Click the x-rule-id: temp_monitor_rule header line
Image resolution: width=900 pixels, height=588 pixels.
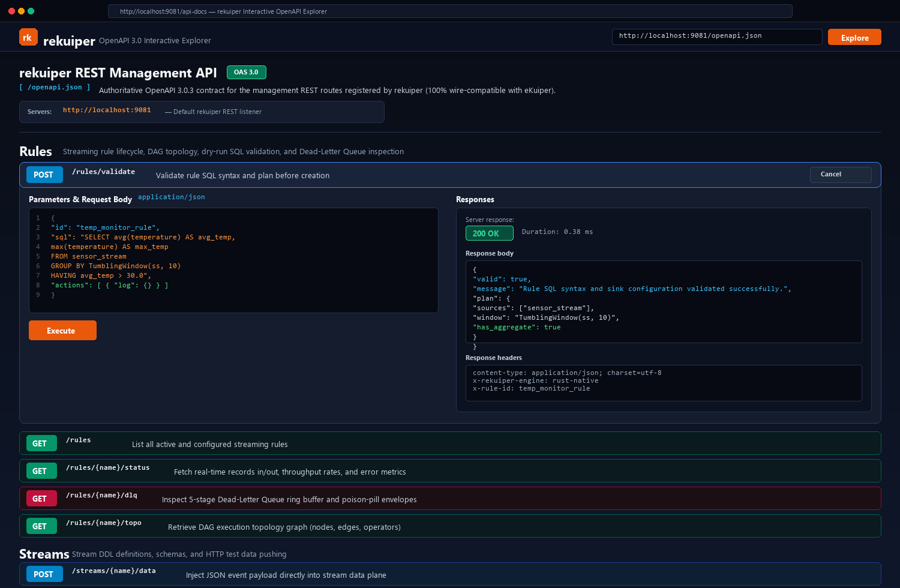click(x=532, y=389)
